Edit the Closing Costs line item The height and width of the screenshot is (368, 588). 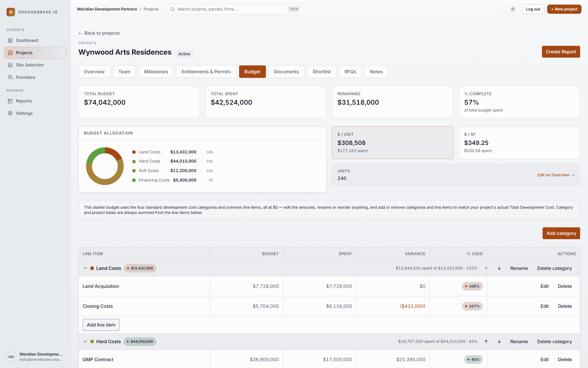click(x=545, y=307)
